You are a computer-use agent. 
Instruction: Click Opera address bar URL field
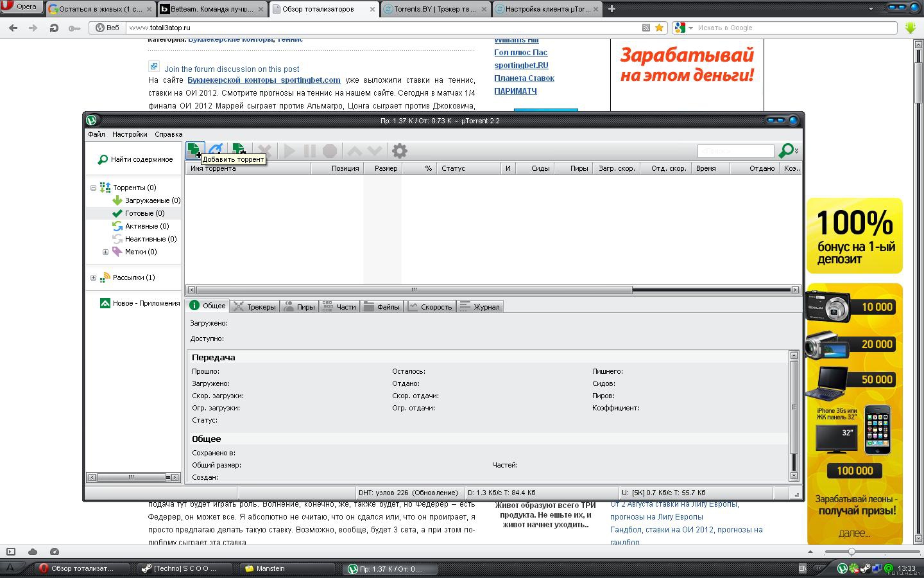coord(384,28)
